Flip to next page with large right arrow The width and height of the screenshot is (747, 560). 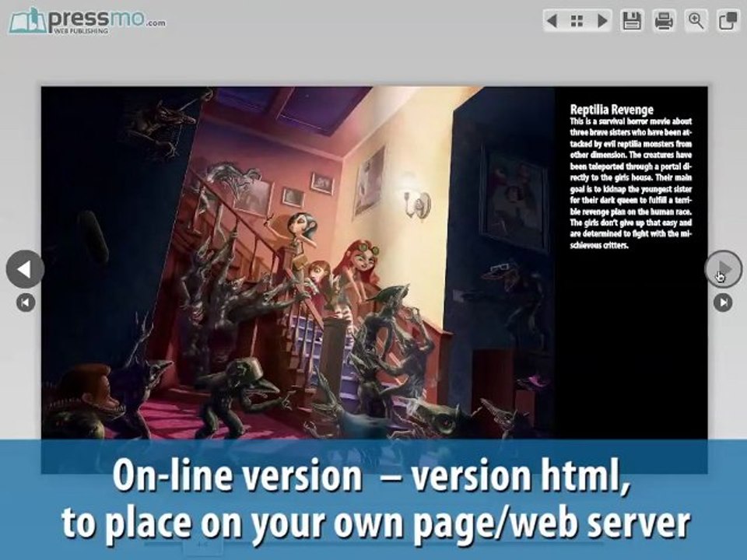click(723, 269)
